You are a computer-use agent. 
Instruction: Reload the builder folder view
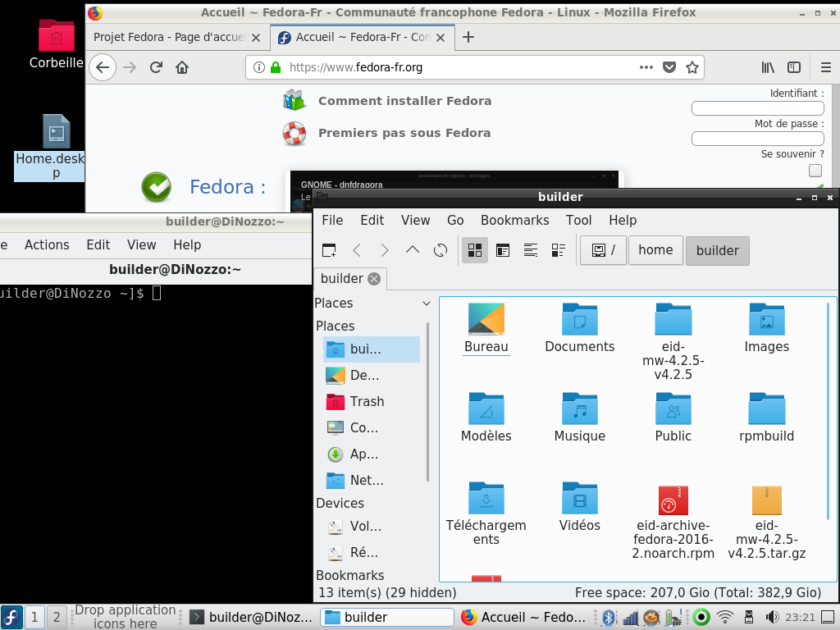(441, 250)
